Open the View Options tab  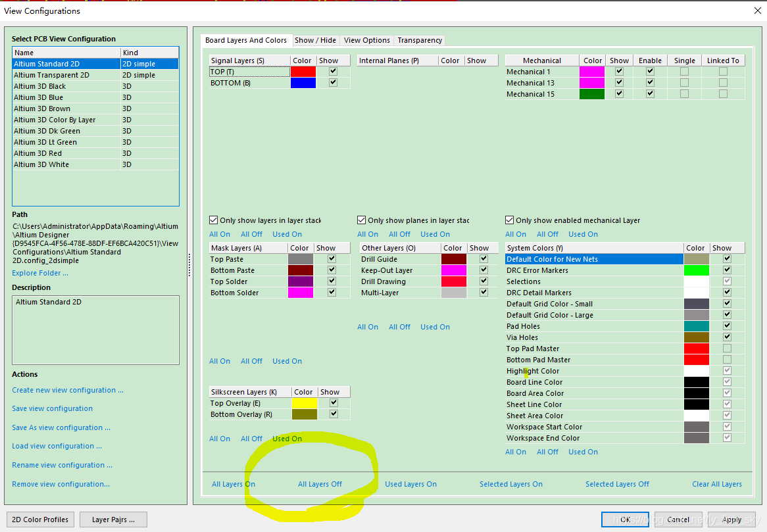367,40
